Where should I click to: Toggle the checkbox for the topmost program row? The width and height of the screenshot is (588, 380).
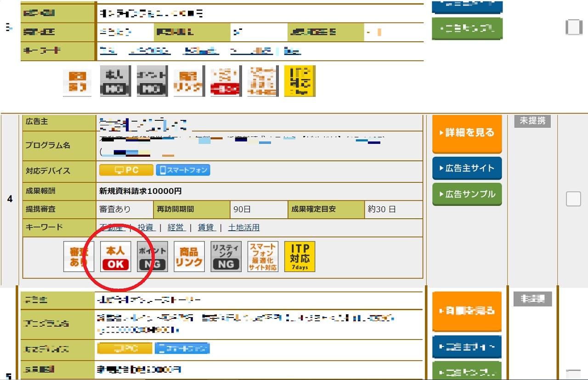tap(574, 28)
